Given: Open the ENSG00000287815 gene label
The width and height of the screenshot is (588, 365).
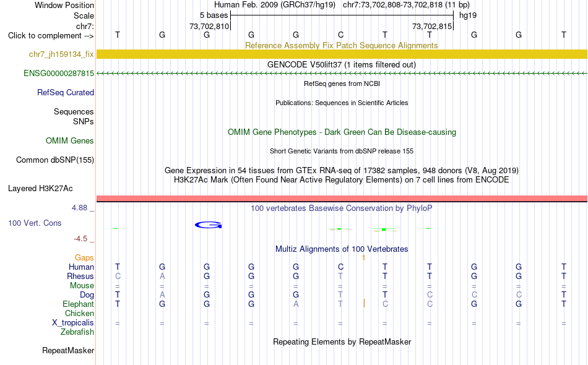Looking at the screenshot, I should [x=59, y=74].
